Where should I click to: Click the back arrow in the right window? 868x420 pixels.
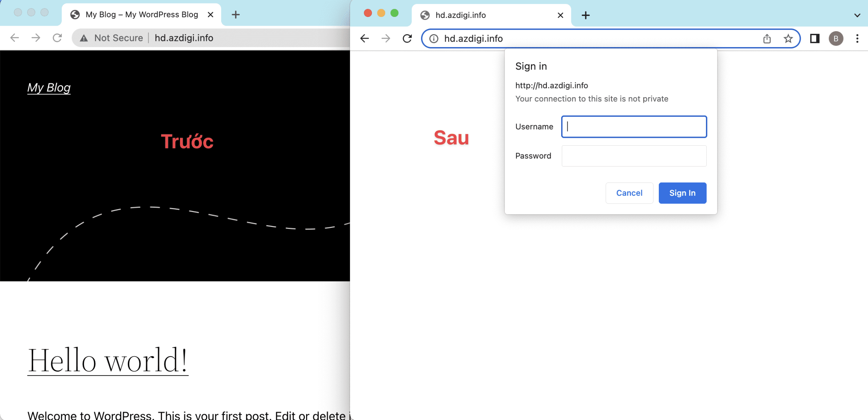pyautogui.click(x=364, y=38)
